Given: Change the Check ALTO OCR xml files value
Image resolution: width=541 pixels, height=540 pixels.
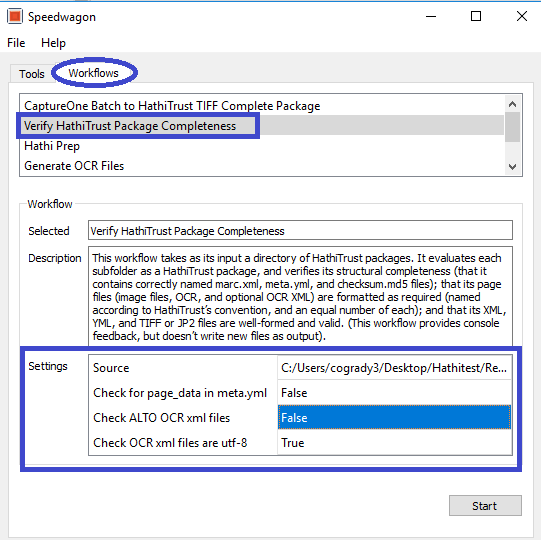Looking at the screenshot, I should (x=394, y=418).
